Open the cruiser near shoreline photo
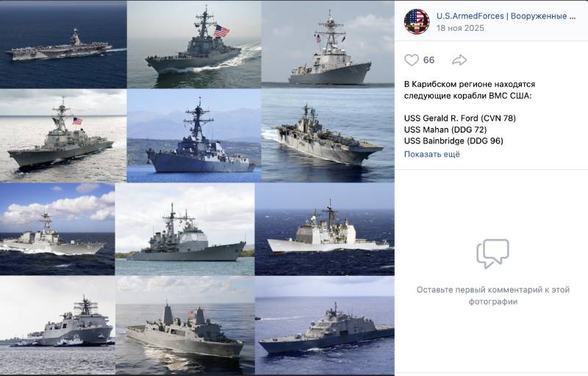The image size is (588, 376). coord(185,230)
